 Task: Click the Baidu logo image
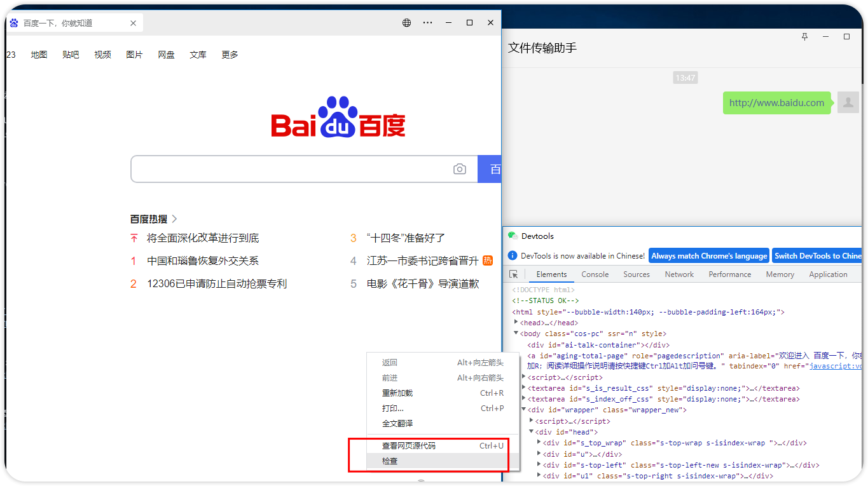click(338, 117)
